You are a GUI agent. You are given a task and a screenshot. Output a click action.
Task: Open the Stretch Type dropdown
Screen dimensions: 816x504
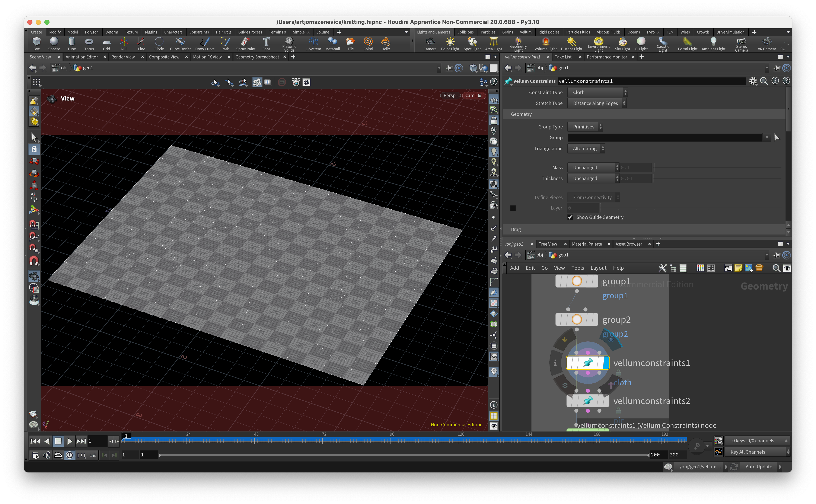point(597,103)
